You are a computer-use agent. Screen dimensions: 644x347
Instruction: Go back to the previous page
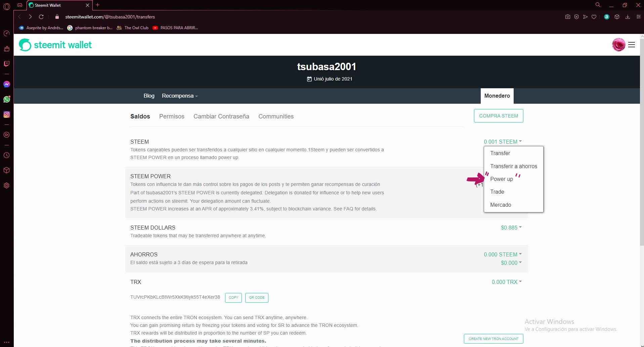pyautogui.click(x=20, y=17)
